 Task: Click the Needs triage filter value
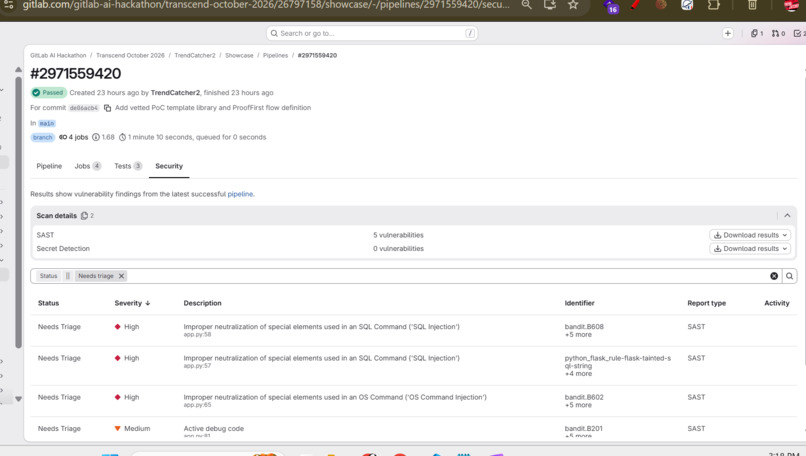96,276
